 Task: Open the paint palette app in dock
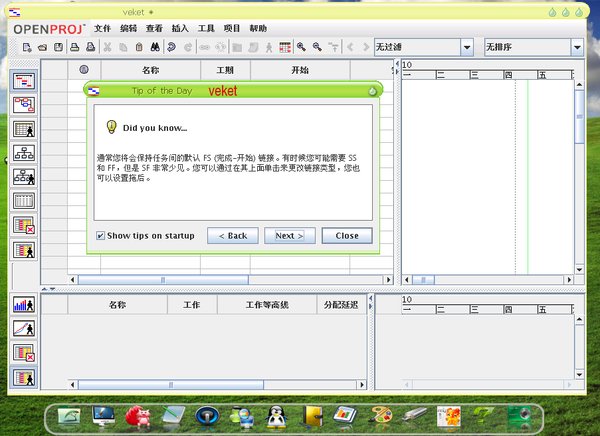pos(381,417)
